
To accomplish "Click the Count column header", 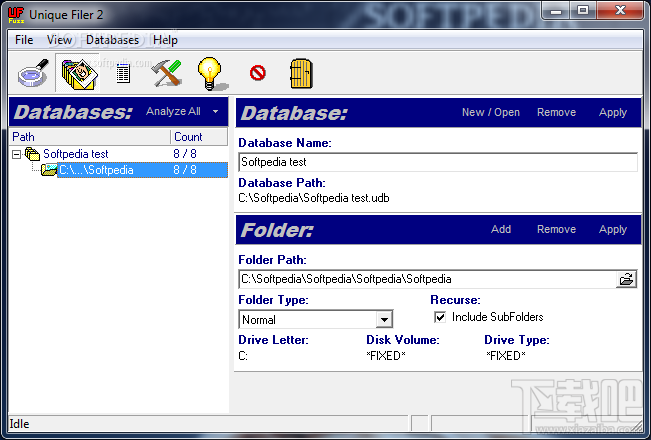I will click(x=199, y=137).
